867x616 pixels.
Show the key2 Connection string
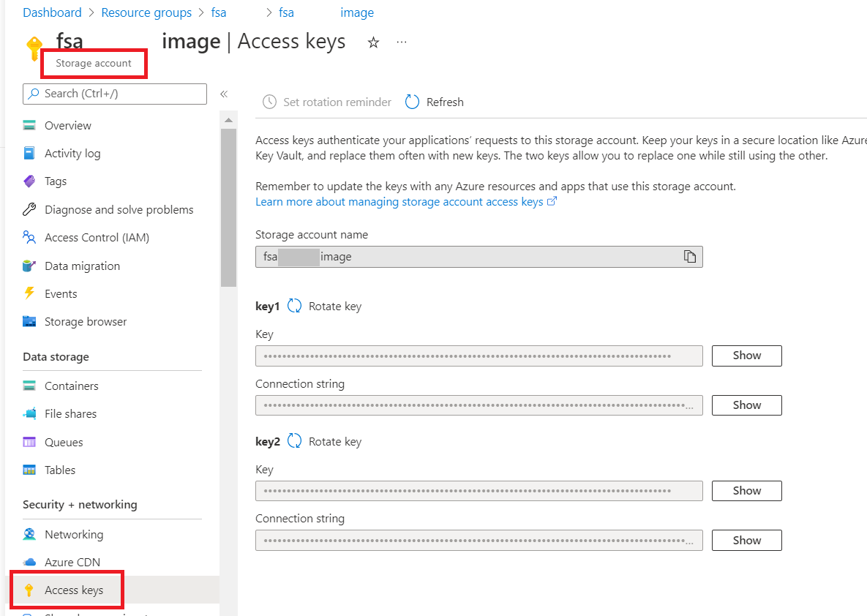[x=746, y=541]
